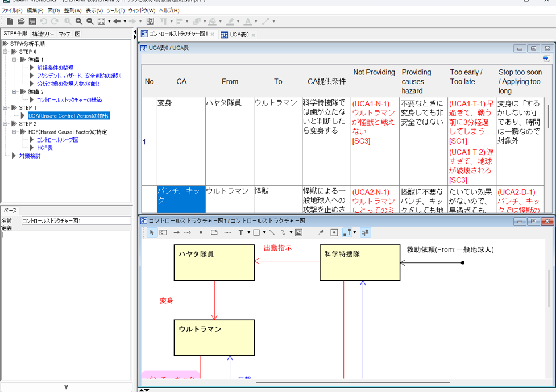This screenshot has width=556, height=392.
Task: Open the 整列(A) menu
Action: 73,11
